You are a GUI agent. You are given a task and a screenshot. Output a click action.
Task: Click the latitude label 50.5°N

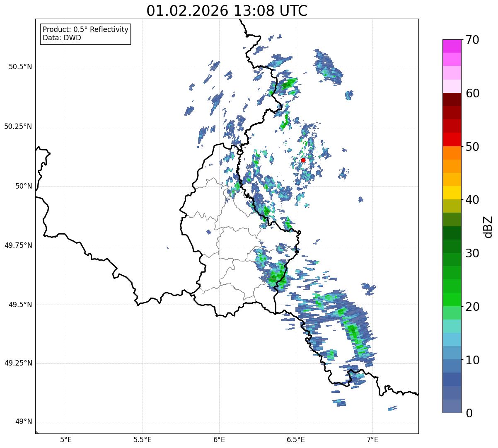20,67
